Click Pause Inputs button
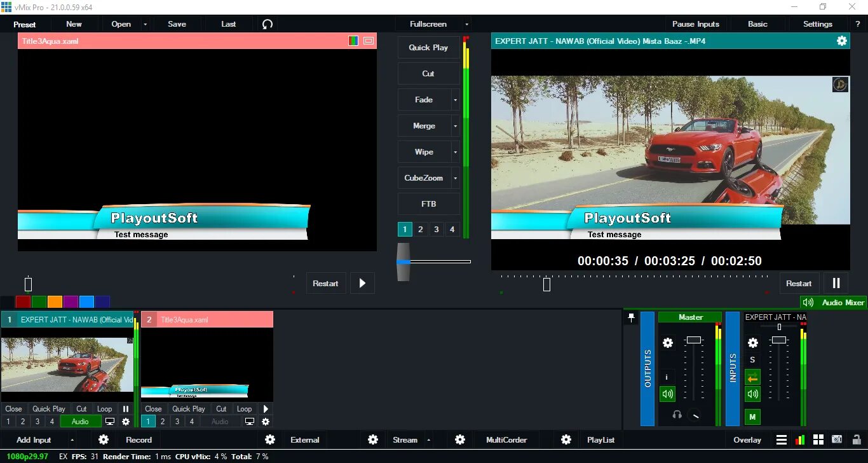868x463 pixels. pyautogui.click(x=696, y=24)
